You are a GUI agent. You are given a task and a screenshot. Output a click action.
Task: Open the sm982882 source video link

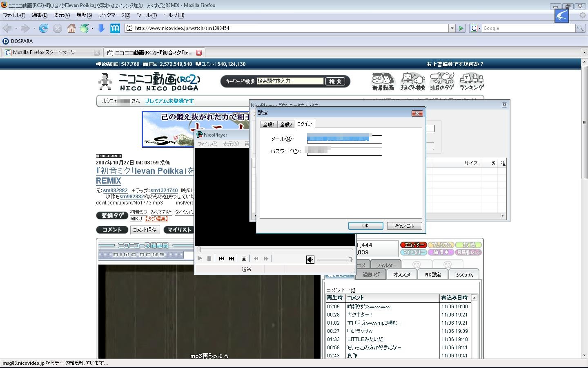(x=115, y=191)
